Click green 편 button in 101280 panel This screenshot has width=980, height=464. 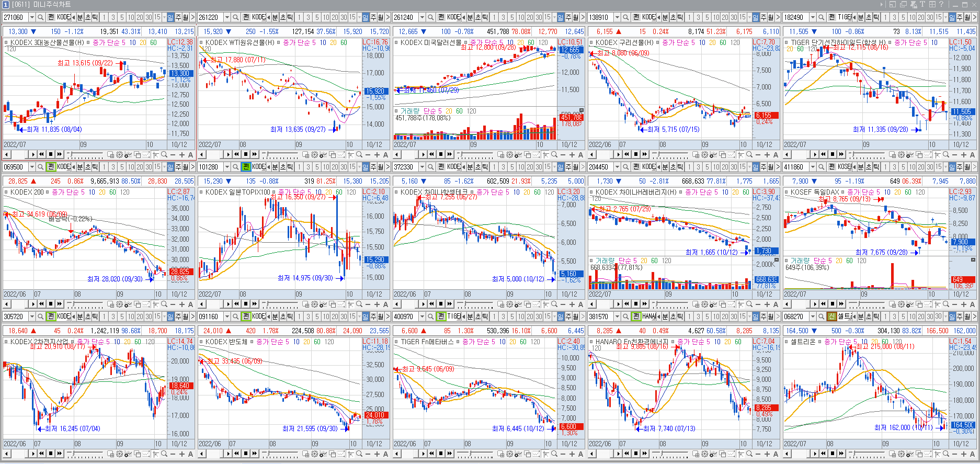click(246, 167)
